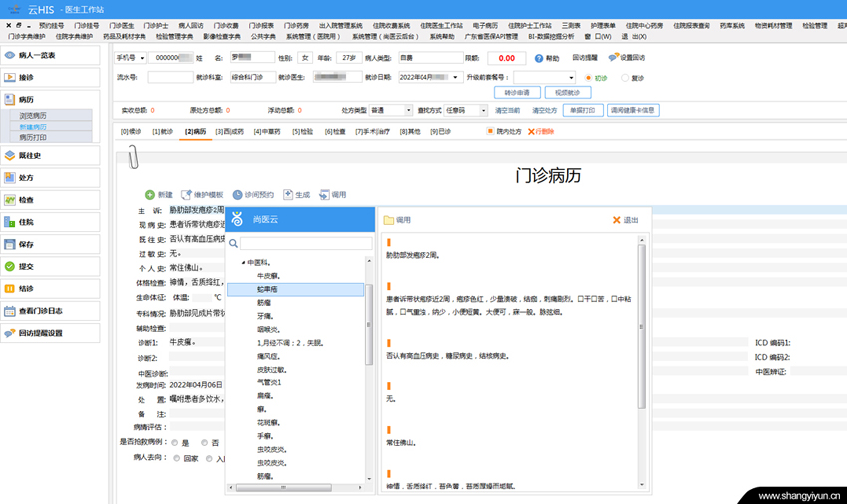Open 回访提醒设置 follow-up reminder settings

(50, 334)
